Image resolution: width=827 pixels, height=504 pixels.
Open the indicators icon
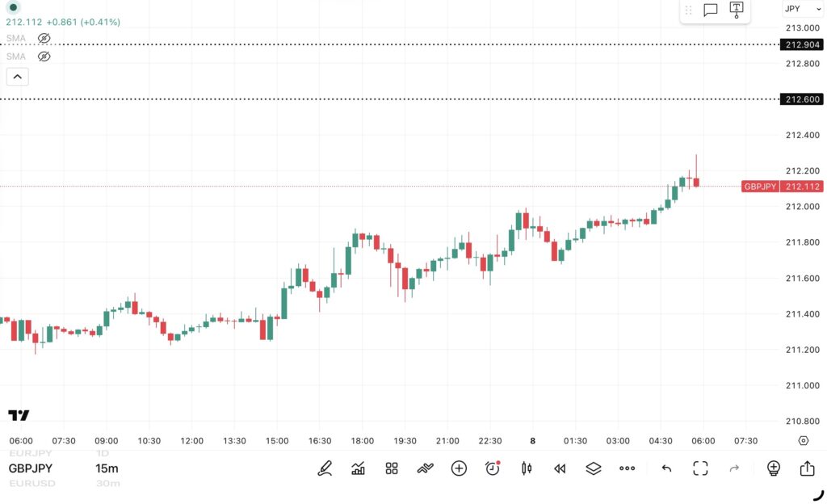359,468
